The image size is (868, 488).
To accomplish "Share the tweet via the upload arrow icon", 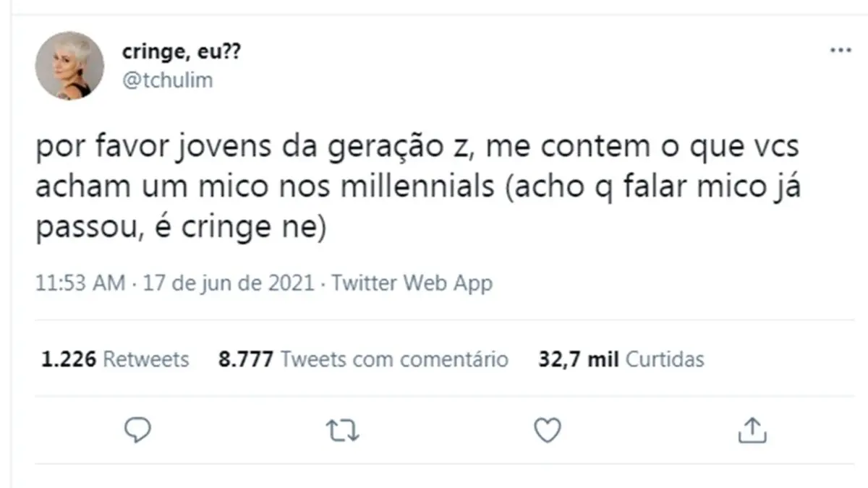I will click(x=753, y=430).
